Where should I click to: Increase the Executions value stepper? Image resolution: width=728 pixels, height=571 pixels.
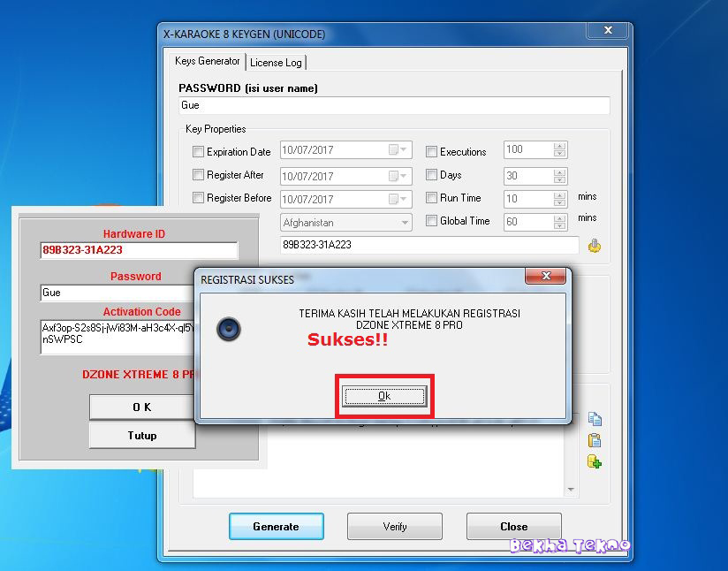tap(560, 146)
